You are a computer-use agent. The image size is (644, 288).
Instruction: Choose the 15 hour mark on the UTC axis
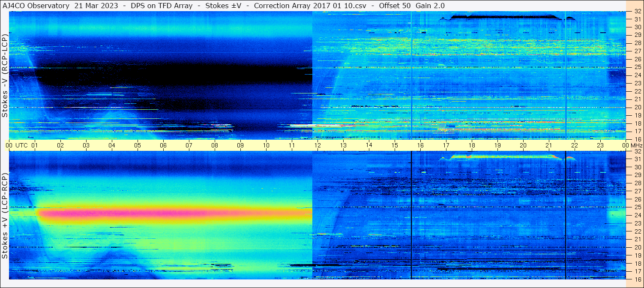pos(395,145)
